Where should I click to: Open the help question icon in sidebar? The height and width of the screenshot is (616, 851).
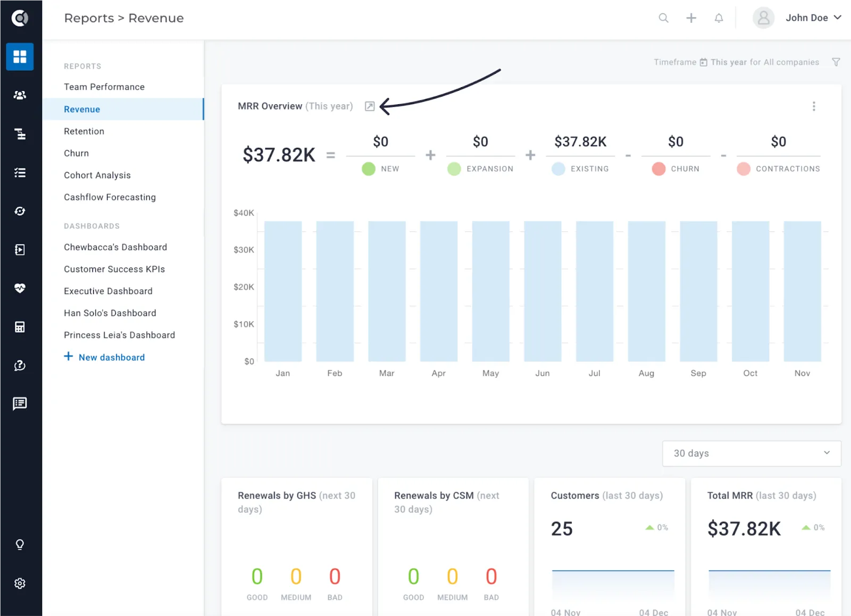coord(20,365)
